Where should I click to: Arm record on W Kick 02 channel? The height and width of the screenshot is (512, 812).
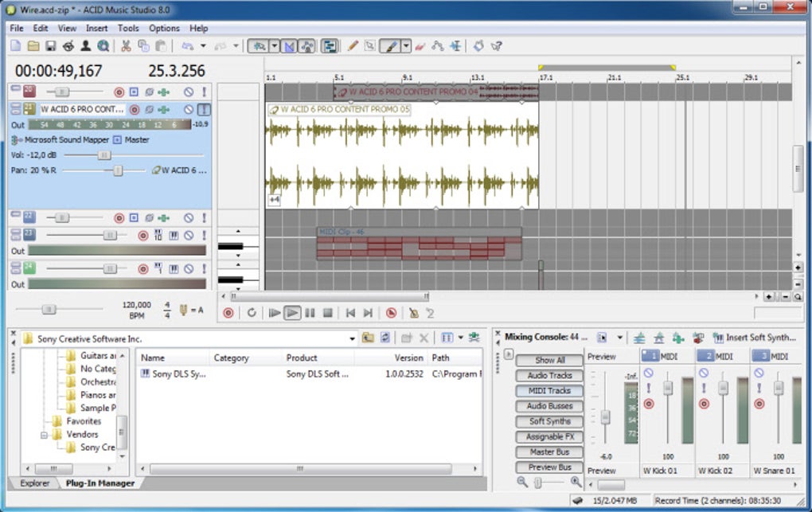point(704,404)
